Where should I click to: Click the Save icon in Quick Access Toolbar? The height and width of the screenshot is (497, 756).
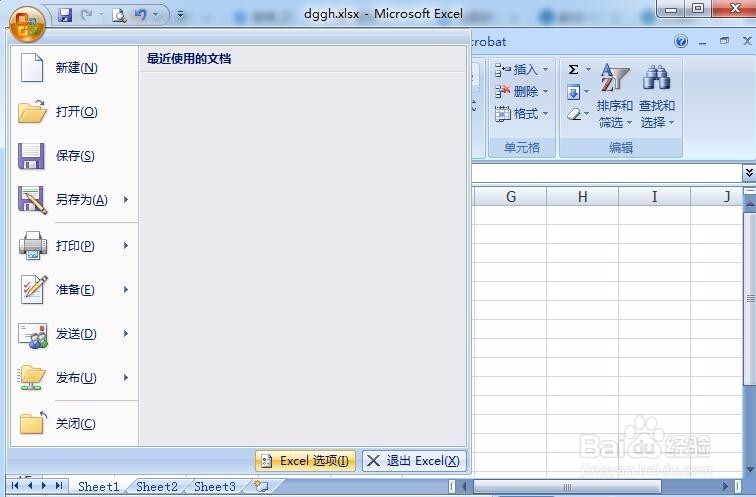click(x=65, y=15)
